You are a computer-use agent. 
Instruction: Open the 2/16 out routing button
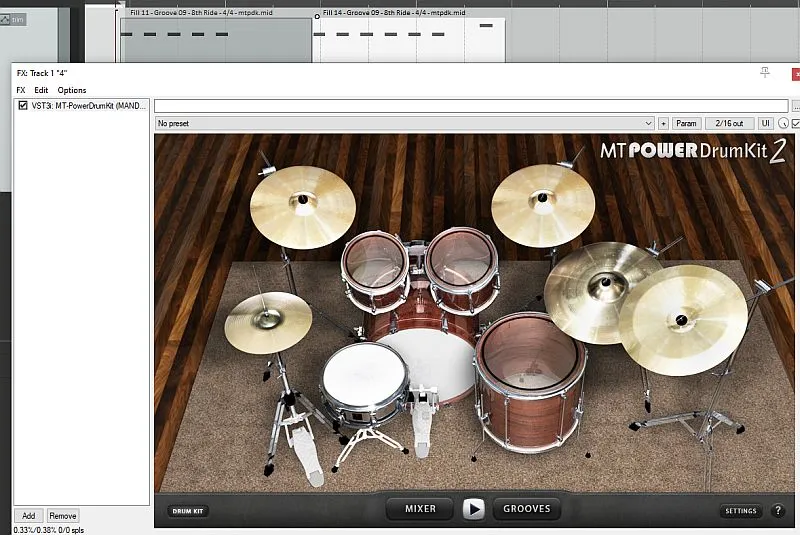730,123
